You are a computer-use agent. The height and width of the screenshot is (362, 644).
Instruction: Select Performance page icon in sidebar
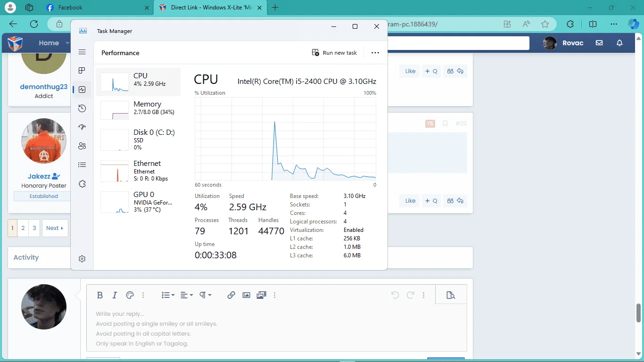pyautogui.click(x=82, y=90)
